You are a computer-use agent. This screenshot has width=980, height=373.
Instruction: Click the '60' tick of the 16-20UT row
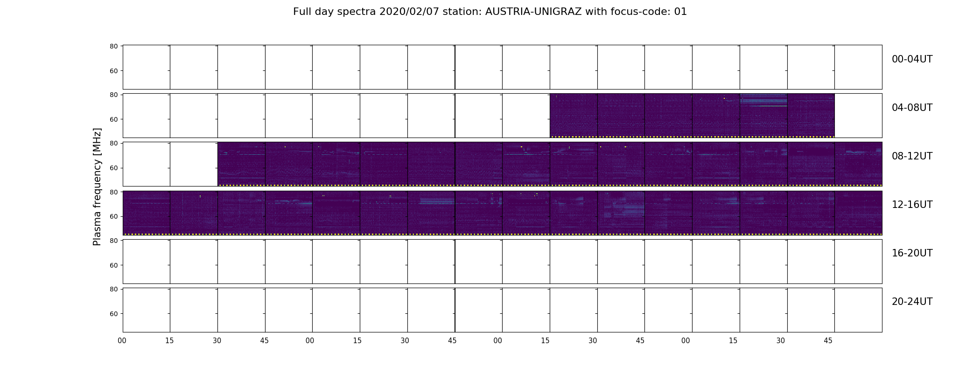[113, 265]
